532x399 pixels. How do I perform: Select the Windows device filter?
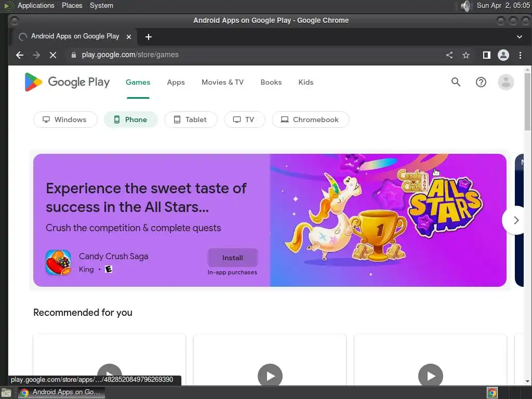pos(65,119)
